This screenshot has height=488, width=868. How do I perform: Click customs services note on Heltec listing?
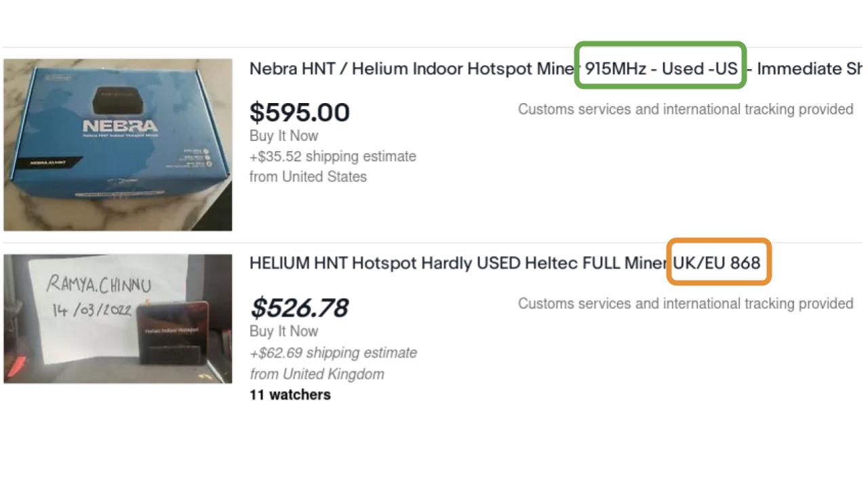tap(685, 304)
